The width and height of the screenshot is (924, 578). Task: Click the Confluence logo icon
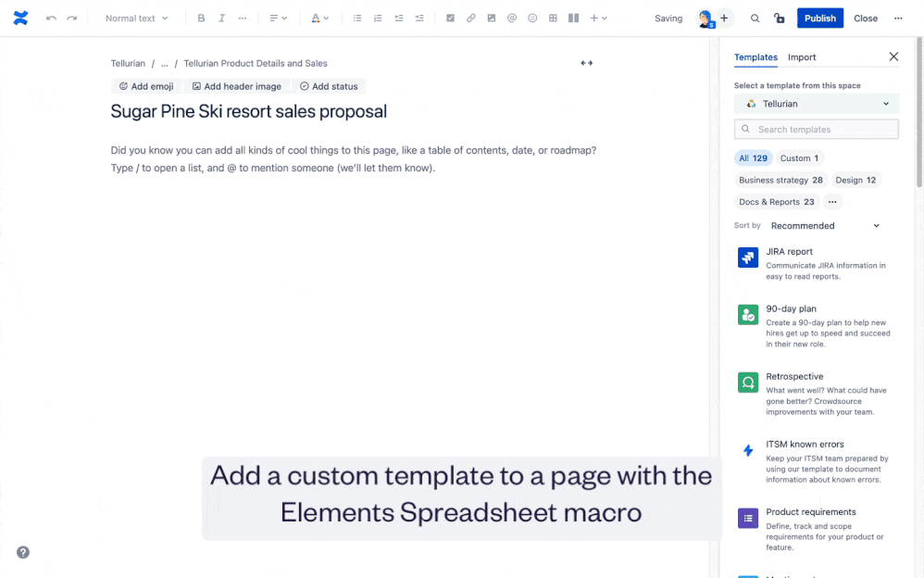(20, 17)
